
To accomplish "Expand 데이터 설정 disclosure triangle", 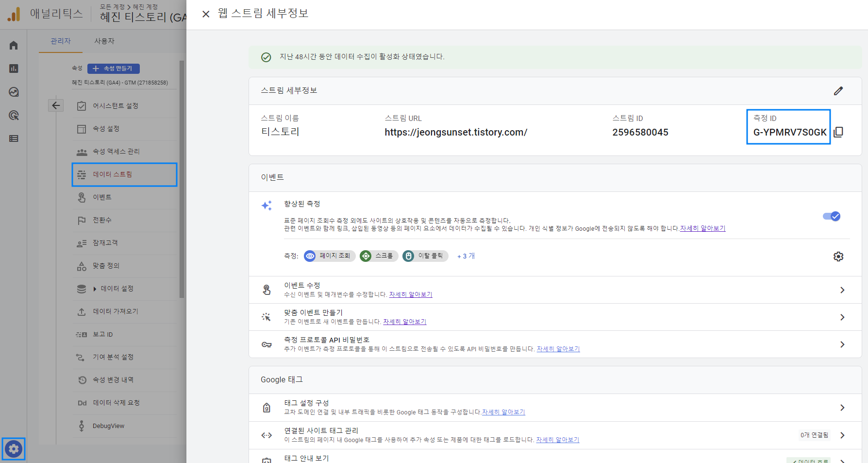I will [95, 289].
